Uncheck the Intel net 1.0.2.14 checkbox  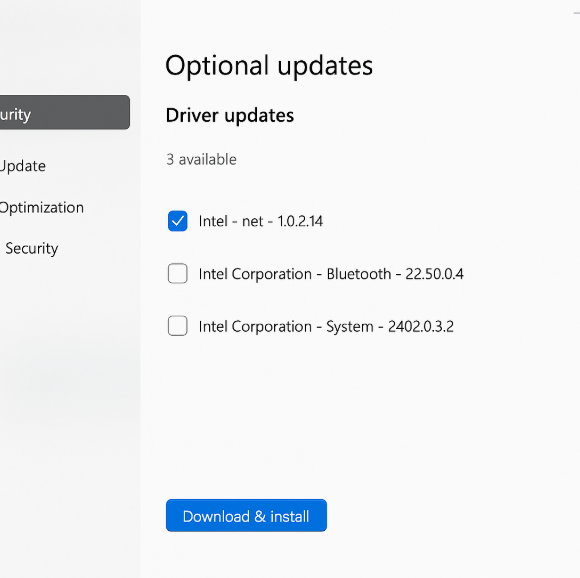(x=178, y=221)
